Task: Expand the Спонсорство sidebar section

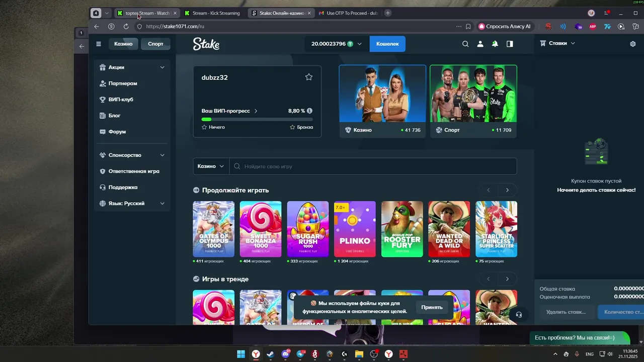Action: pos(132,155)
